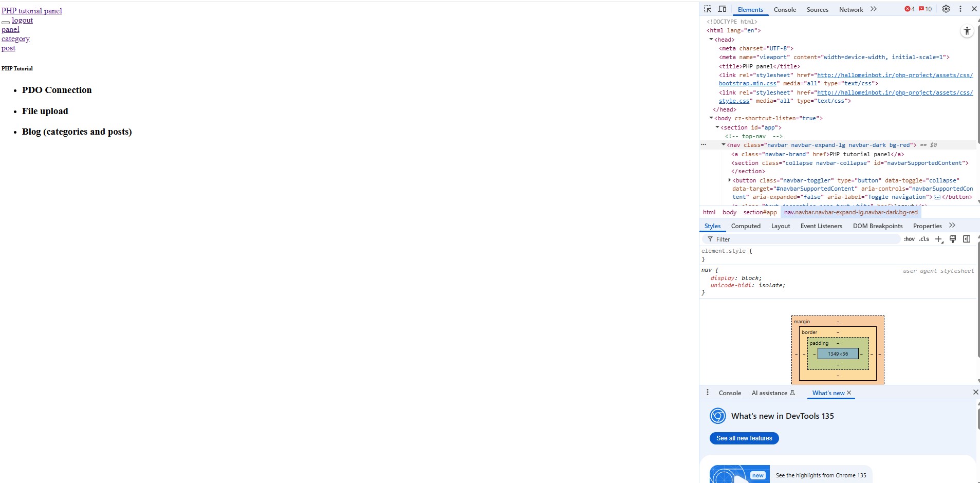Click the unicode-bidi: isolate property
Screen dimensions: 980x483
point(748,285)
